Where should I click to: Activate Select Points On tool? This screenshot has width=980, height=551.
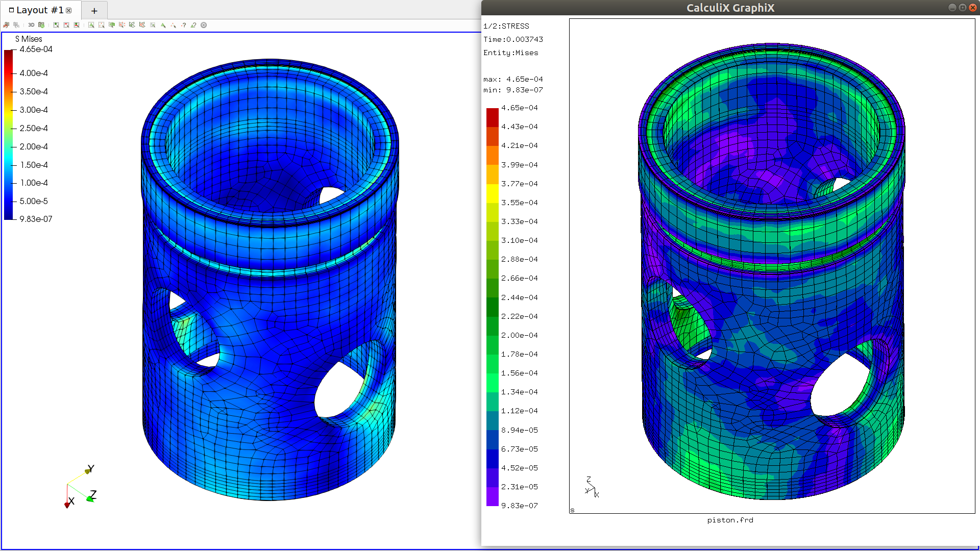coord(102,25)
